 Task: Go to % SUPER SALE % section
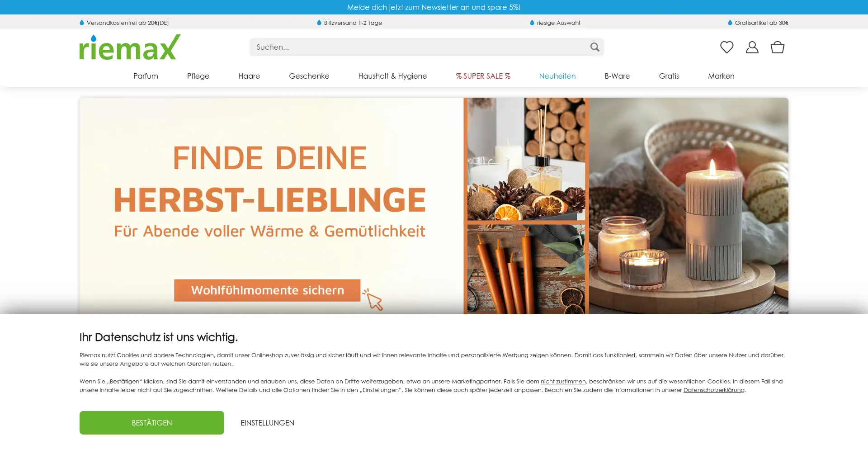click(x=483, y=76)
